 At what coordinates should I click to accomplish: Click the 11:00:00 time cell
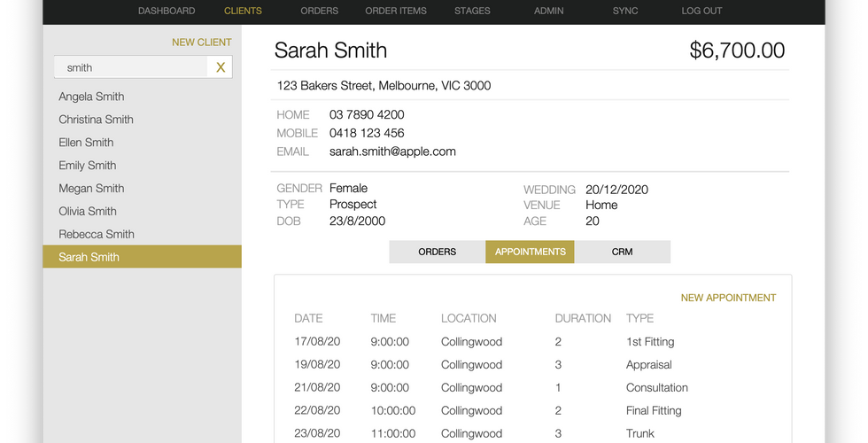[x=393, y=433]
